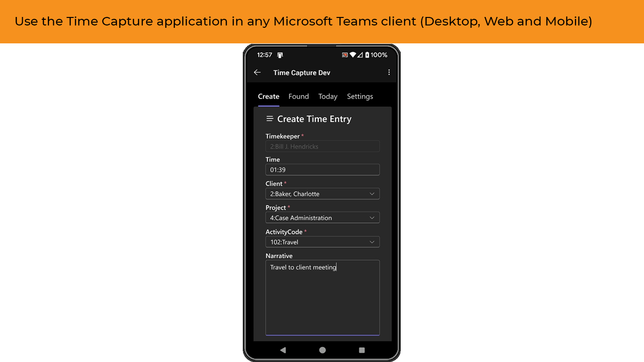Tap the 12:57 clock in the status bar
Image resolution: width=644 pixels, height=362 pixels.
pos(264,55)
